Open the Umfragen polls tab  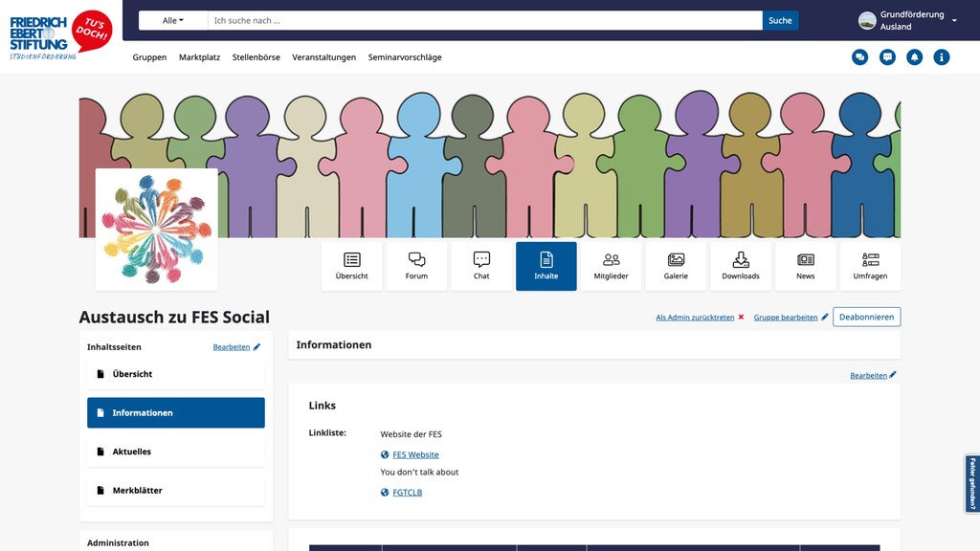tap(870, 266)
